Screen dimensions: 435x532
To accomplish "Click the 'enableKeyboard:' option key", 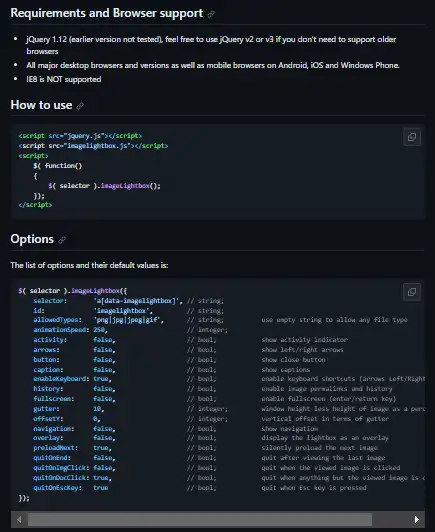I will [61, 379].
